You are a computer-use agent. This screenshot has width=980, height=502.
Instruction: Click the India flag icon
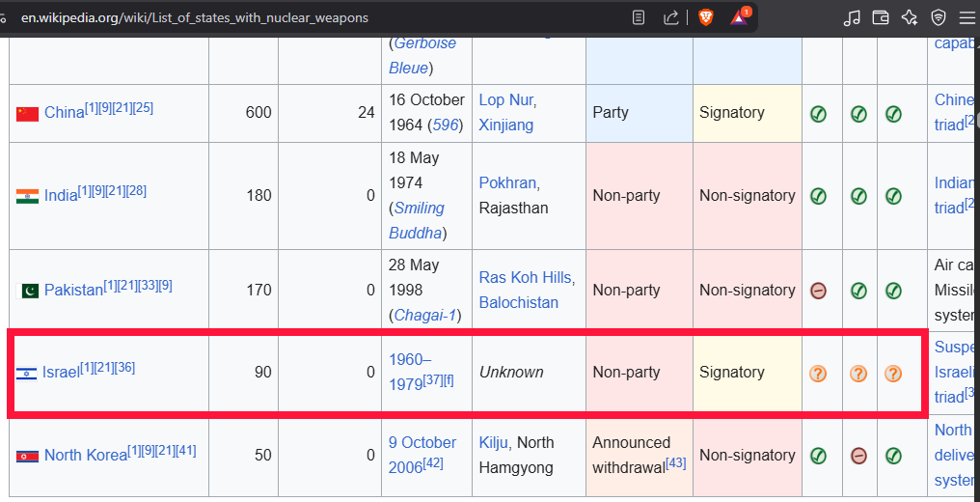(x=28, y=196)
